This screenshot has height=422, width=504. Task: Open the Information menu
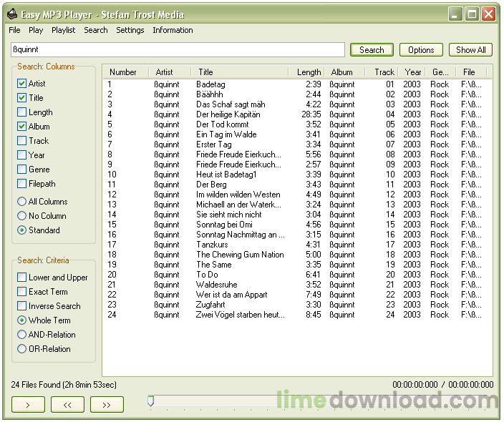click(x=173, y=30)
